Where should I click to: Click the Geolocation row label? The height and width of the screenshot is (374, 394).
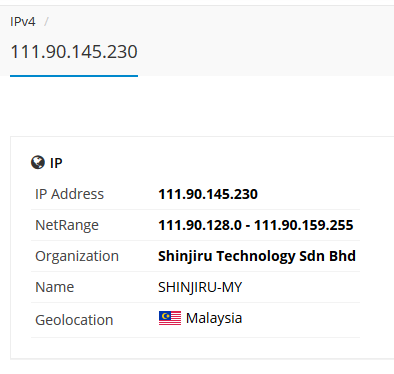click(74, 320)
